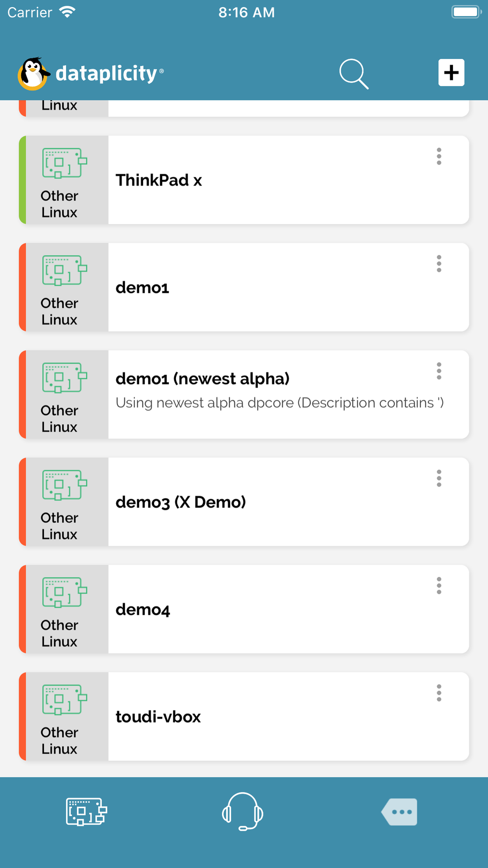Expand options menu for toudi-vbox
The width and height of the screenshot is (488, 868).
click(x=439, y=693)
